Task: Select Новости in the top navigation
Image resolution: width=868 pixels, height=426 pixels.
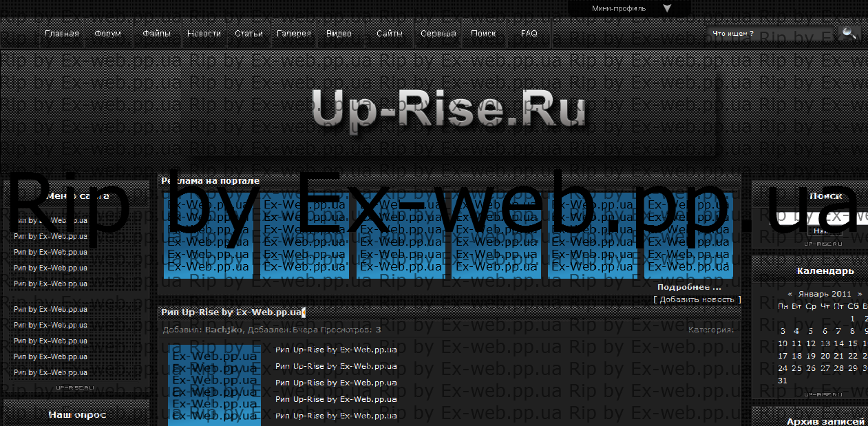Action: (204, 34)
